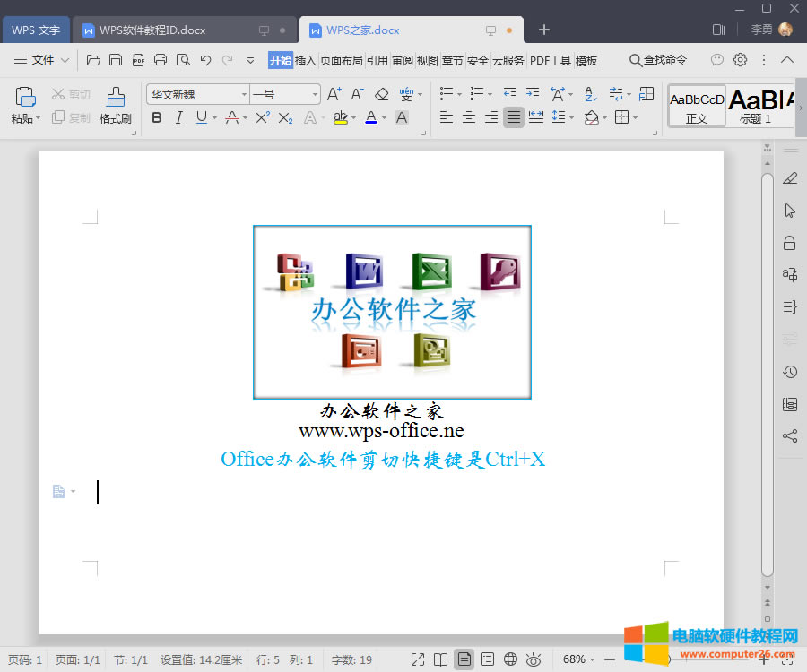Viewport: 807px width, 672px height.
Task: Click the Clear Formatting (eraser) icon
Action: click(x=381, y=93)
